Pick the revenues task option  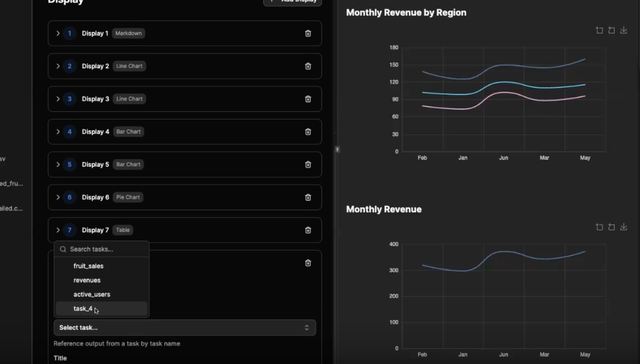coord(87,280)
